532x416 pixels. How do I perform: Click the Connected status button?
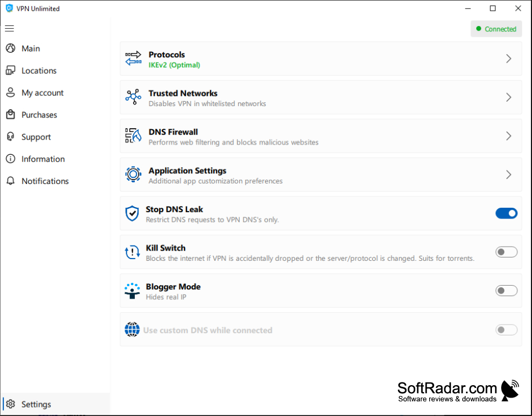click(496, 29)
